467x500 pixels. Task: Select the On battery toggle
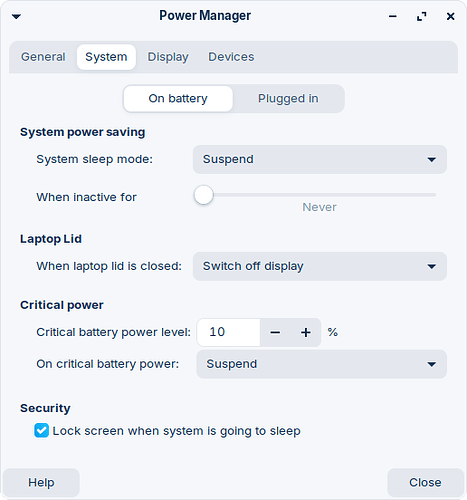tap(178, 99)
